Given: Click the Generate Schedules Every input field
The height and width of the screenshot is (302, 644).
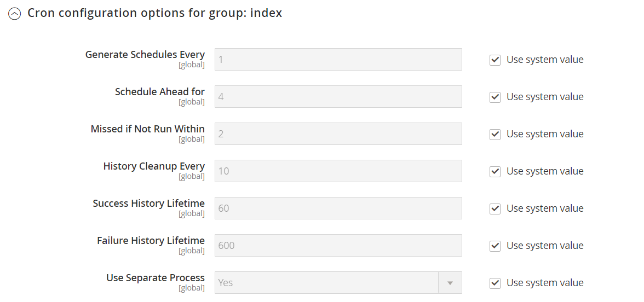Looking at the screenshot, I should tap(338, 60).
